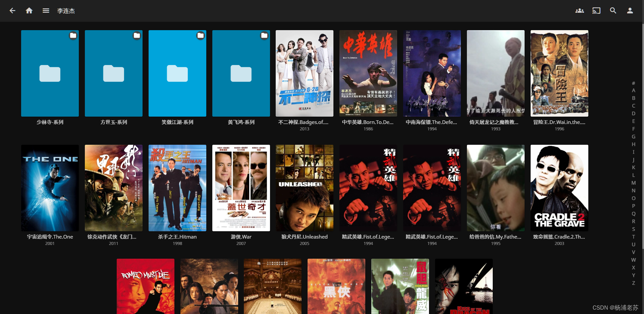Open the 少林寺-系列 folder
Viewport: 644px width, 314px height.
click(50, 73)
